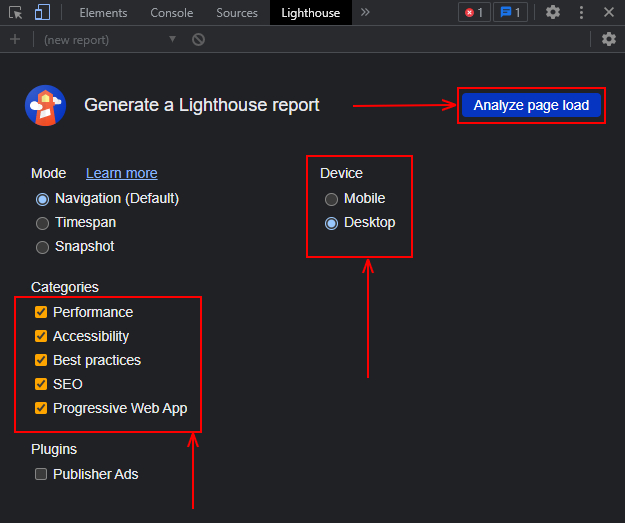Activate the inspect element picker icon
The image size is (625, 523).
coord(16,13)
